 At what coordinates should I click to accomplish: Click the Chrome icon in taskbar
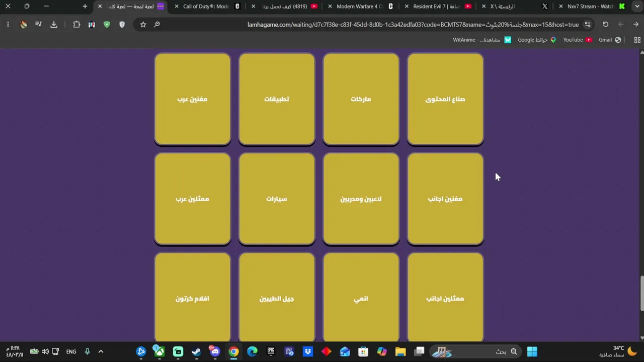click(233, 351)
